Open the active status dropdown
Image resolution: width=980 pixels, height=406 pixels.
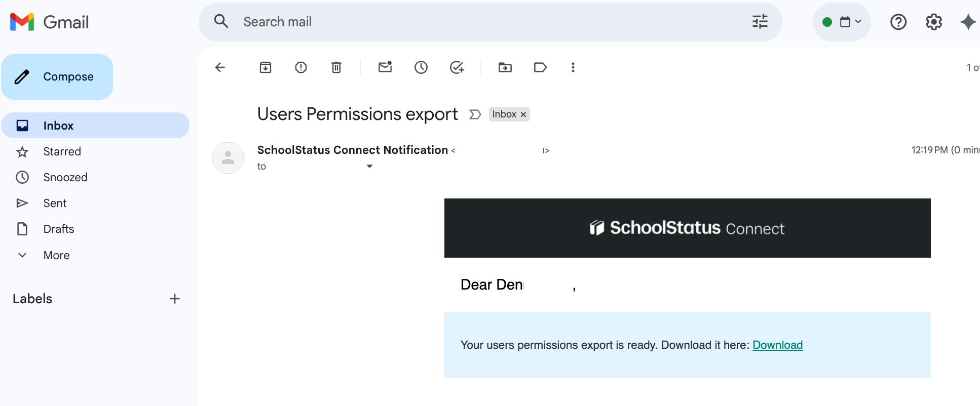(x=842, y=22)
